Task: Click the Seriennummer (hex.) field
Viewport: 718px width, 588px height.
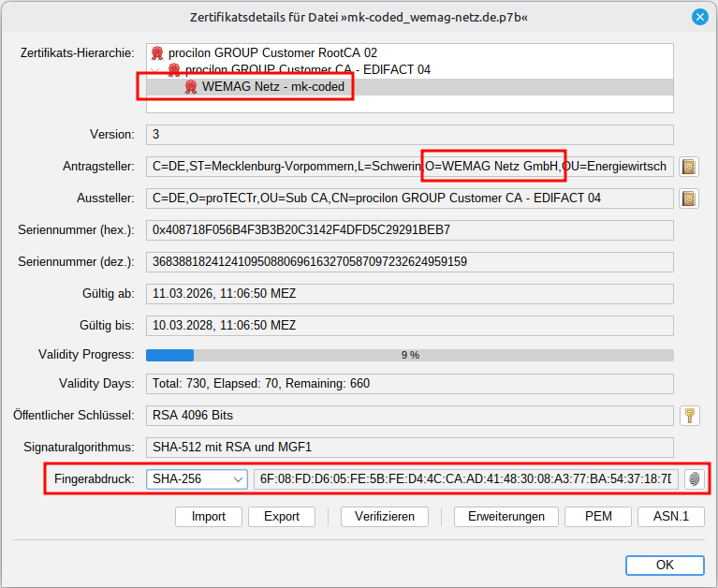Action: (x=410, y=230)
